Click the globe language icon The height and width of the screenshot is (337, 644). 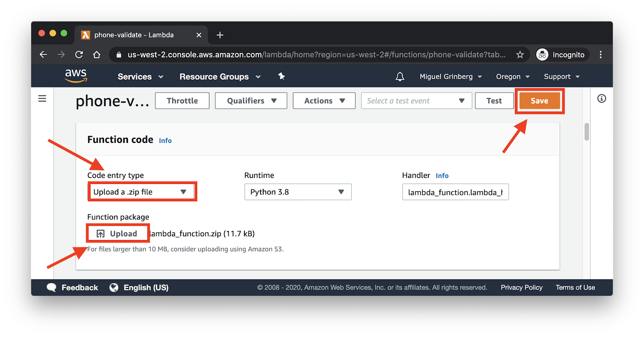[114, 287]
